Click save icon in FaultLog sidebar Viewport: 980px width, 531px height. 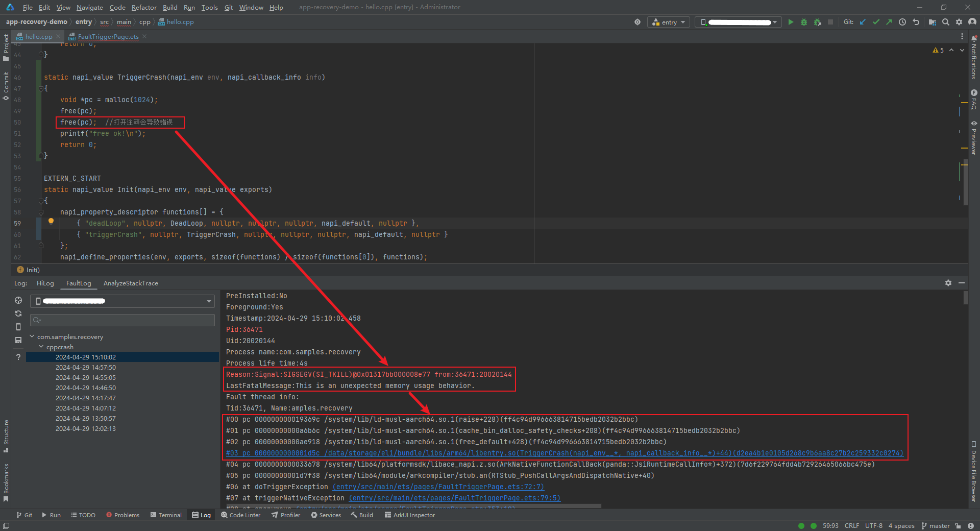pos(18,340)
